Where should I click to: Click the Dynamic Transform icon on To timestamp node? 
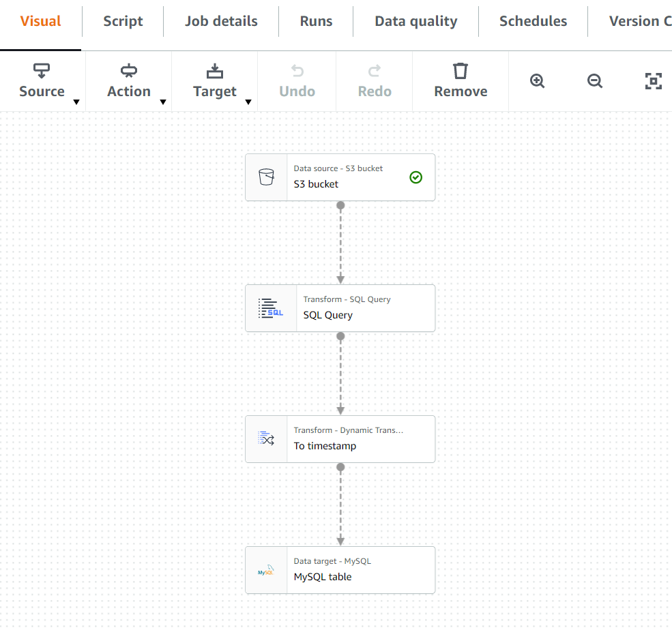click(x=266, y=438)
